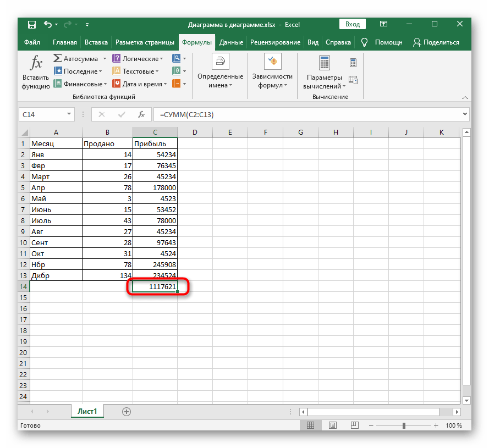
Task: Click the fx icon beside formula bar
Action: click(141, 114)
